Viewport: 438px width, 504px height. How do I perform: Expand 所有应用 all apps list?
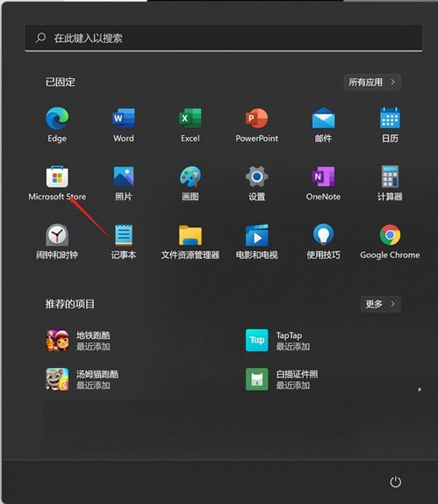[372, 83]
